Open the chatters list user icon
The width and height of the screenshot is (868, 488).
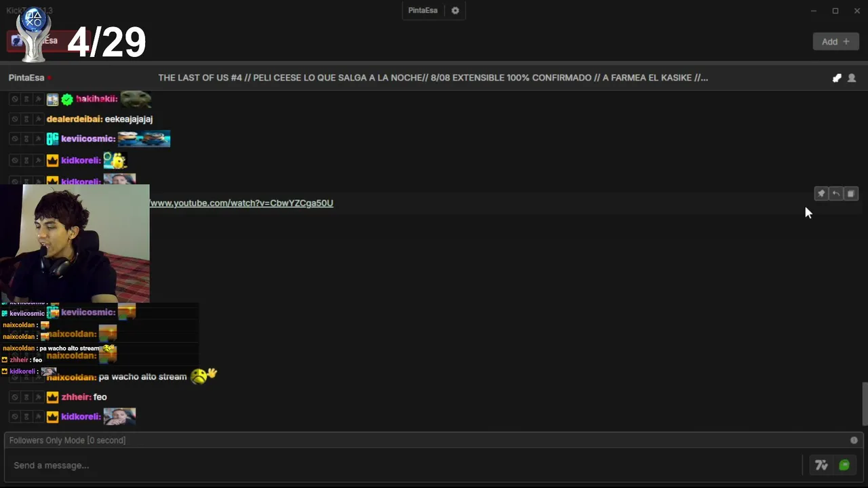pos(852,78)
